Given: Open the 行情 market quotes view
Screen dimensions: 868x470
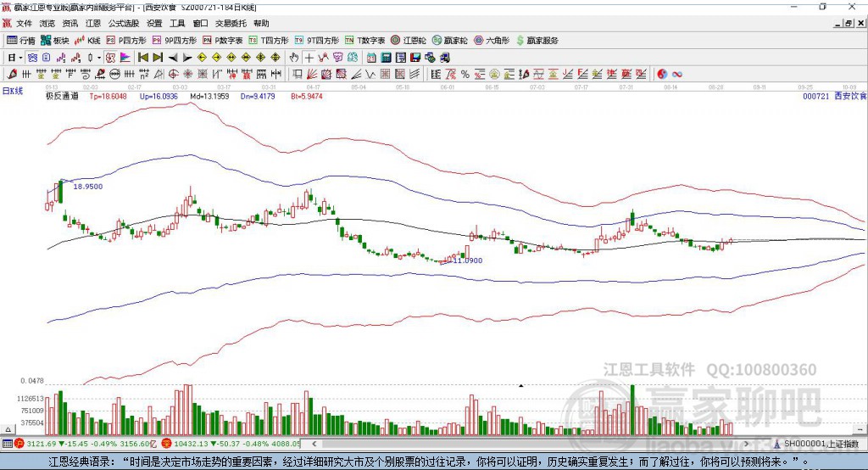Looking at the screenshot, I should point(20,41).
